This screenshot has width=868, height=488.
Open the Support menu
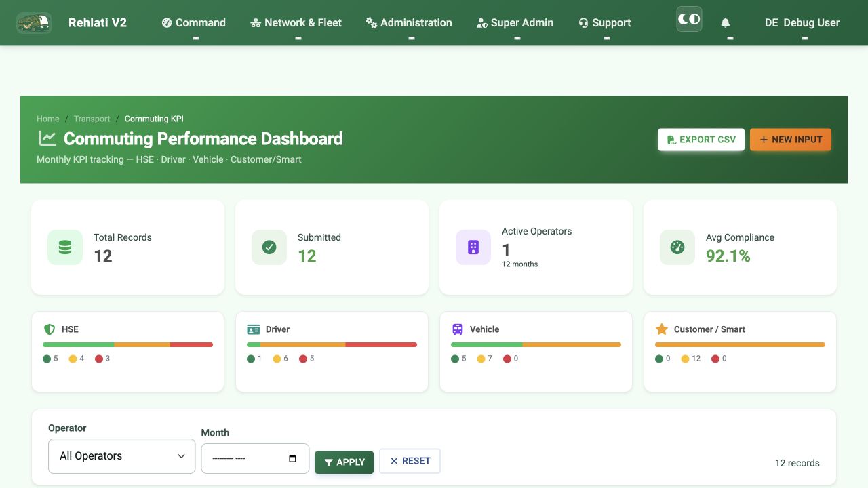click(x=604, y=22)
